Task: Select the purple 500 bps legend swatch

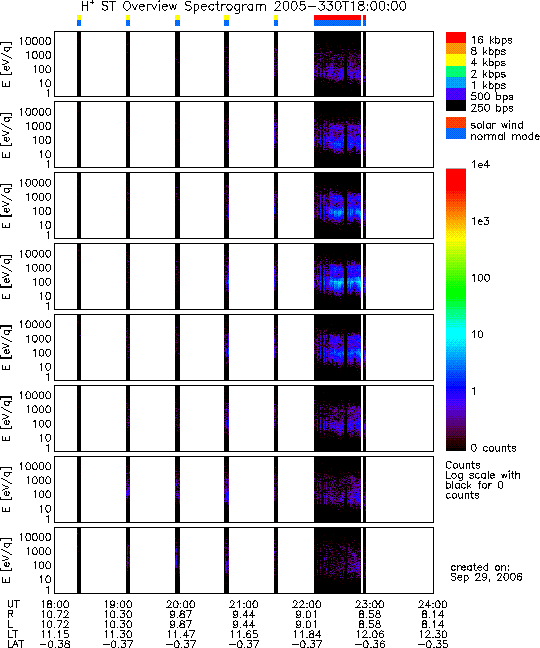Action: click(456, 94)
